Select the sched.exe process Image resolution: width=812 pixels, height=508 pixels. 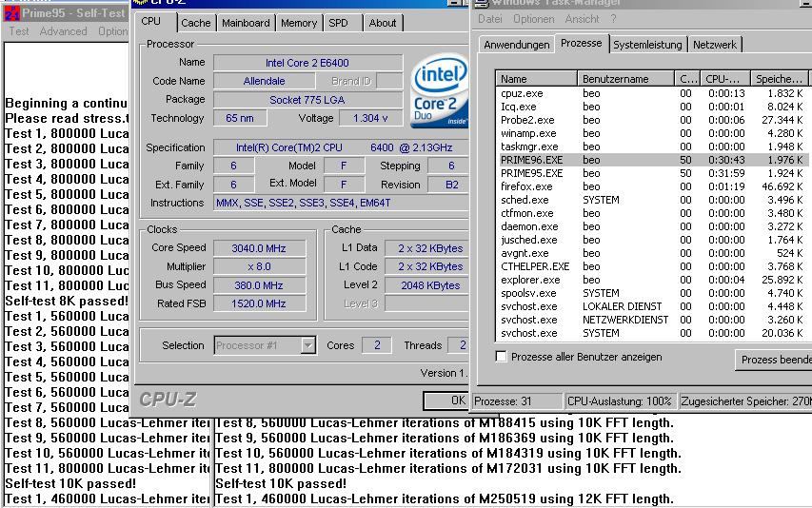point(651,200)
